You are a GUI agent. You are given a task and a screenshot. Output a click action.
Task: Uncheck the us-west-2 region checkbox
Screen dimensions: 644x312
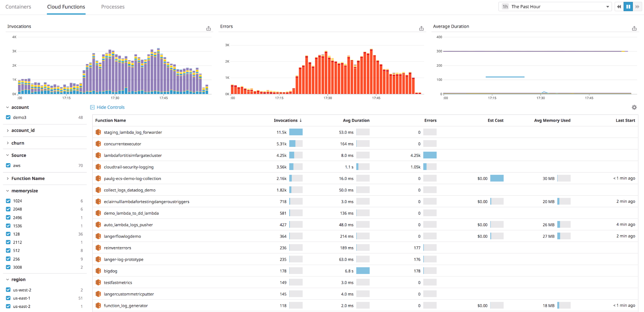[x=8, y=290]
